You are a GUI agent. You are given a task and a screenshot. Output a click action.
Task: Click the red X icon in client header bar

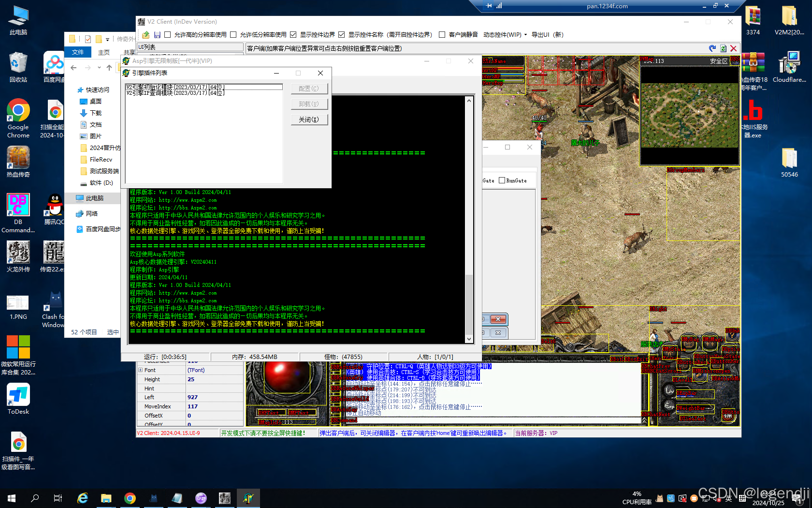click(x=733, y=48)
